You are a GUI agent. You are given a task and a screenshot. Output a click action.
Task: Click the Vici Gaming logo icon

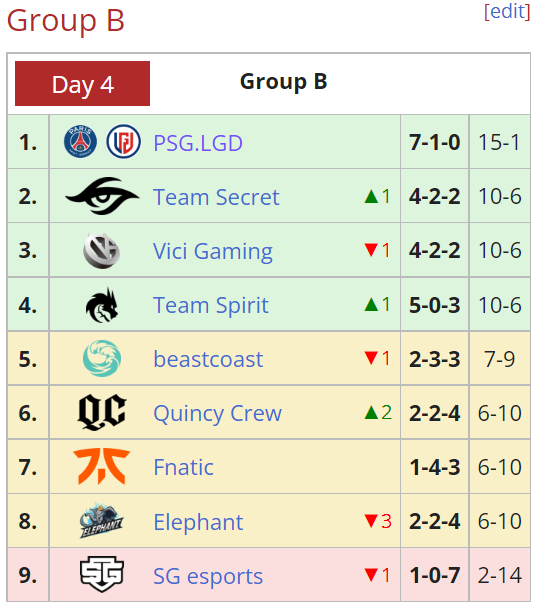point(102,250)
